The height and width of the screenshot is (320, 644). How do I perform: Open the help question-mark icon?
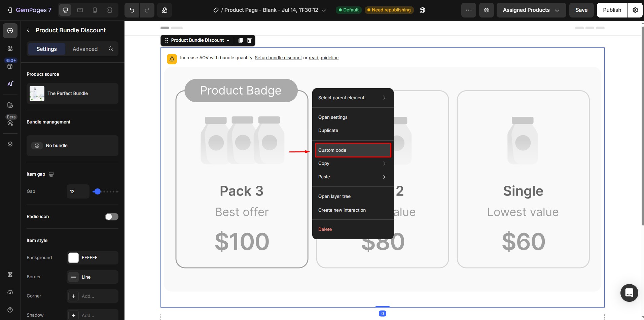10,310
